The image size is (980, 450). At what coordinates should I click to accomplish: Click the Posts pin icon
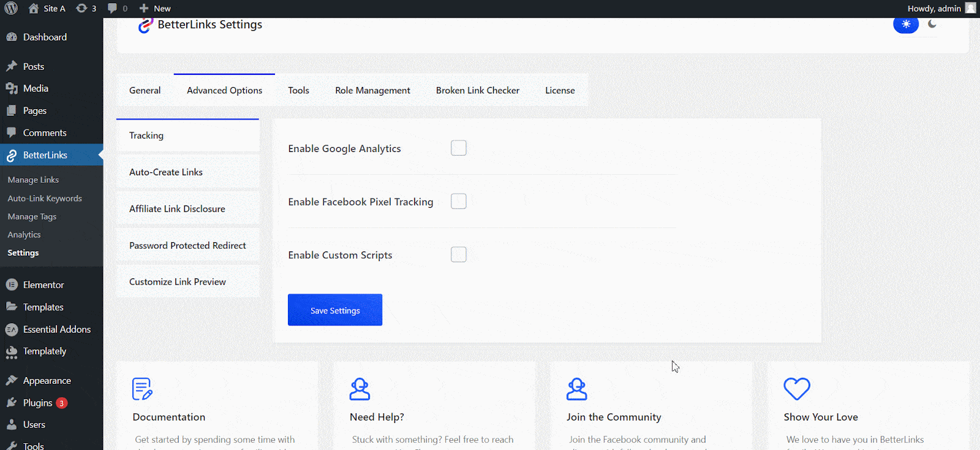click(12, 66)
